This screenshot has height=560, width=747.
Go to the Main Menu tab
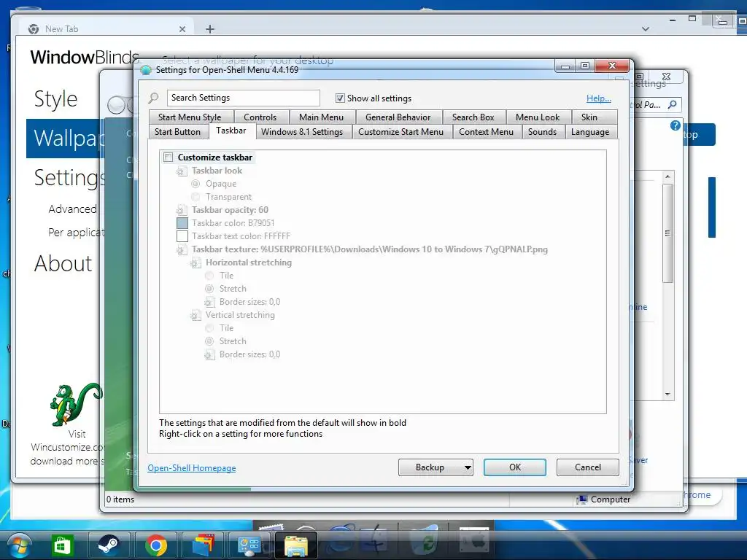tap(321, 117)
